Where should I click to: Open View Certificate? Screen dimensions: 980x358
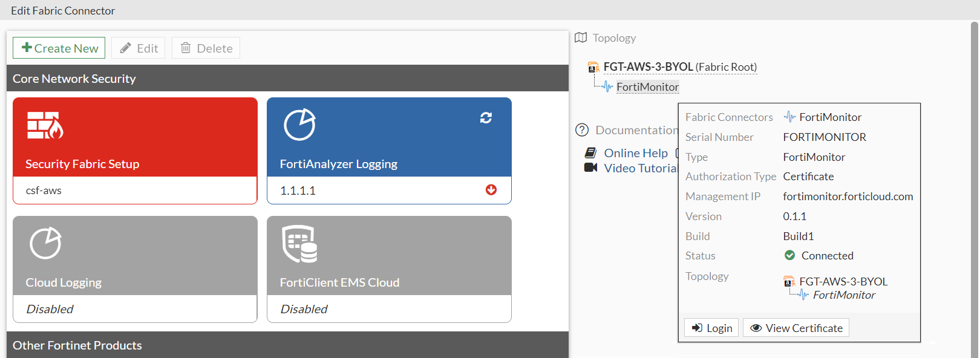point(796,328)
